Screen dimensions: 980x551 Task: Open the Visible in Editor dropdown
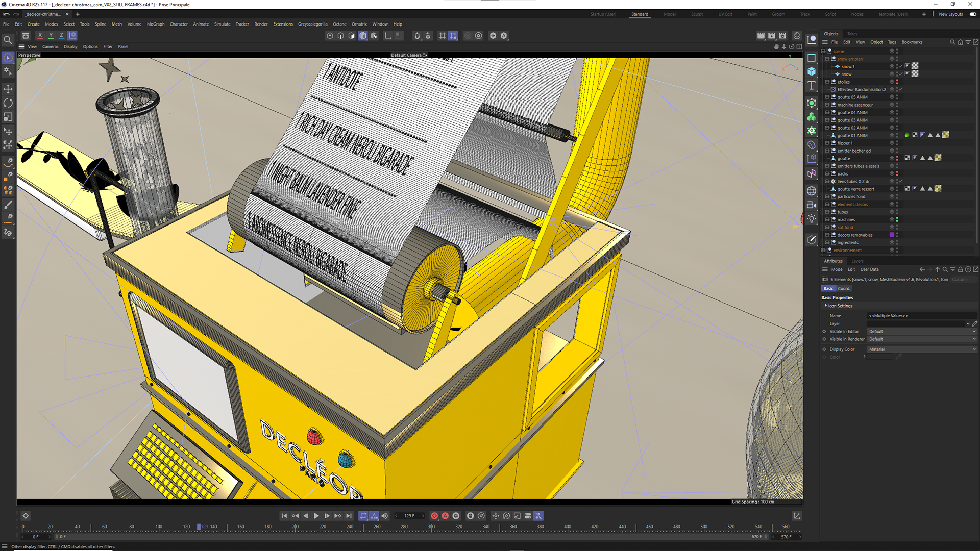(x=922, y=331)
